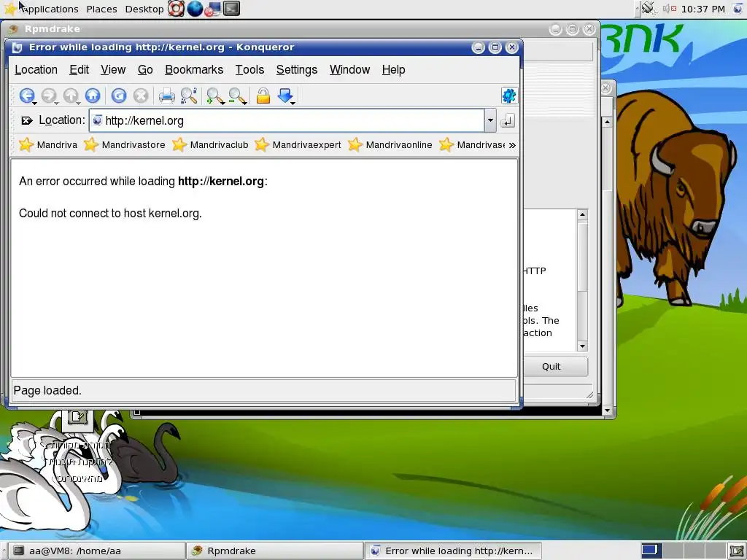Click in the http://kernel.org location field
The image size is (747, 560).
(x=286, y=120)
